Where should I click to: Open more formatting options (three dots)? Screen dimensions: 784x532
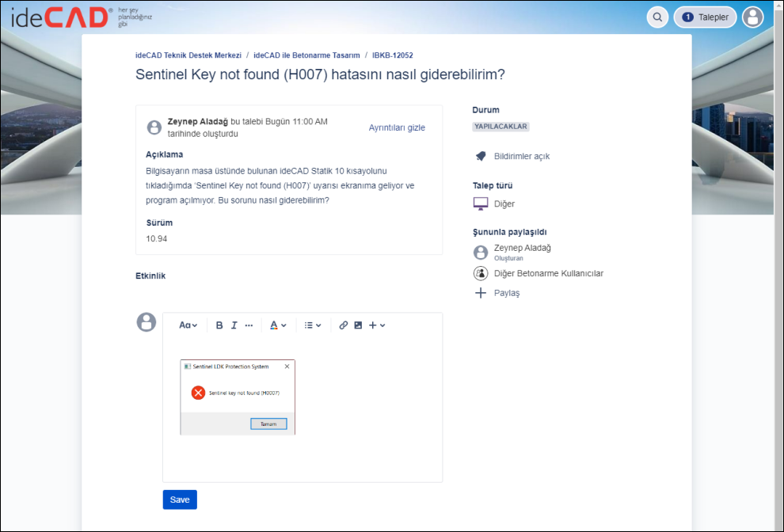[249, 325]
